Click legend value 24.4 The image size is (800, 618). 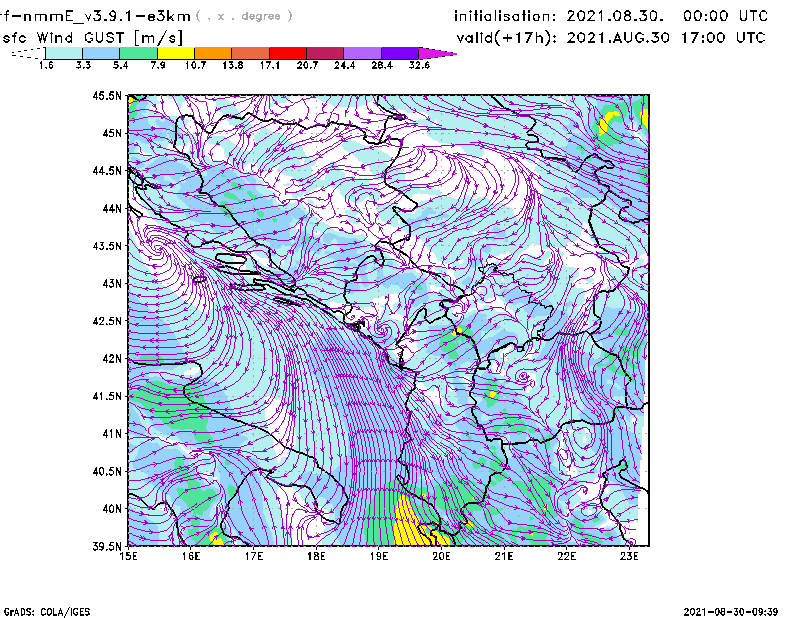click(344, 65)
